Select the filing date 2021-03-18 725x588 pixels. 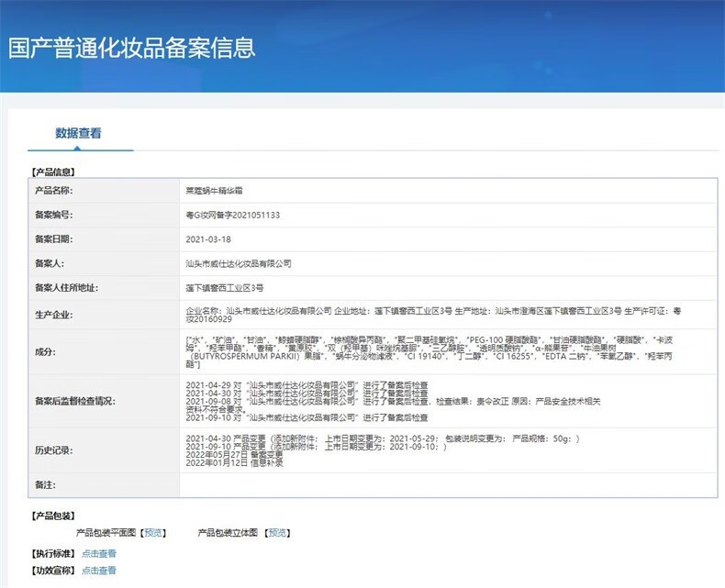pos(208,239)
